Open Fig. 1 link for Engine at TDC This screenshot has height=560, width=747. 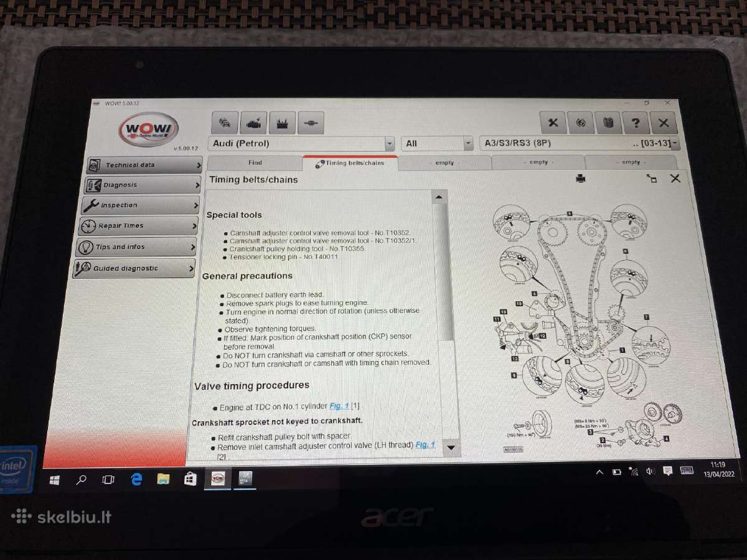[x=339, y=406]
